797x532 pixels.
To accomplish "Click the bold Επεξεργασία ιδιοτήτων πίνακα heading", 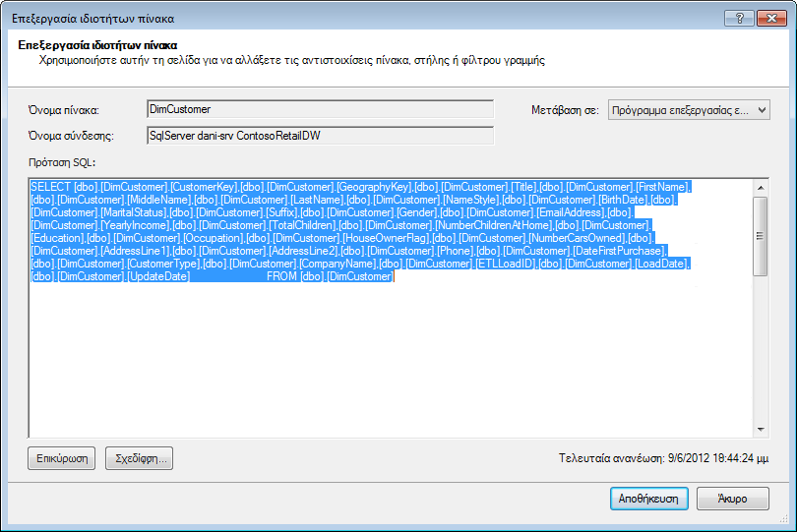I will pos(97,45).
